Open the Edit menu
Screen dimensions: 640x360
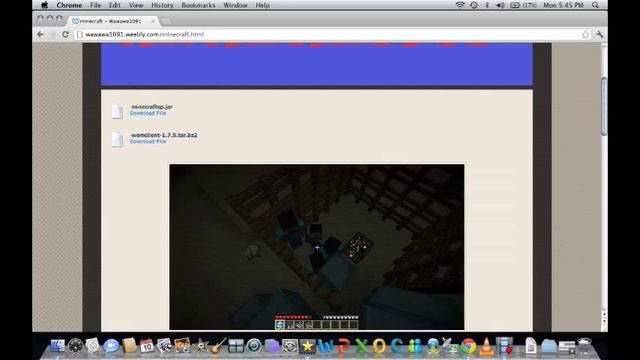pyautogui.click(x=114, y=5)
